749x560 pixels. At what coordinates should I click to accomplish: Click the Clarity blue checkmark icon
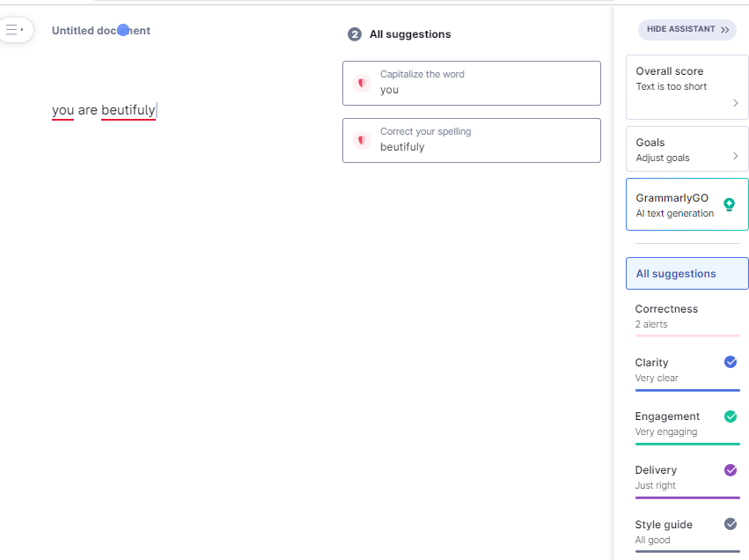pos(730,362)
